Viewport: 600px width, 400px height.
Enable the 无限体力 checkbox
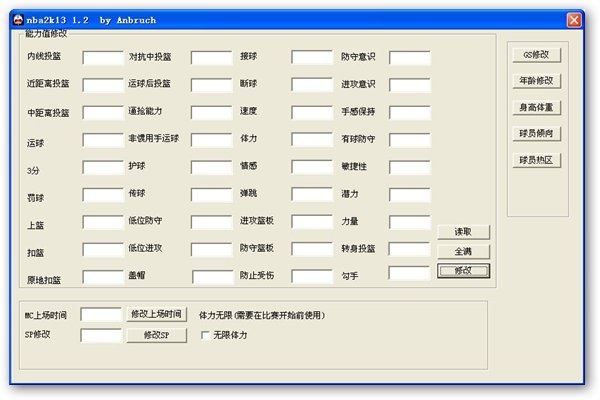click(x=205, y=335)
